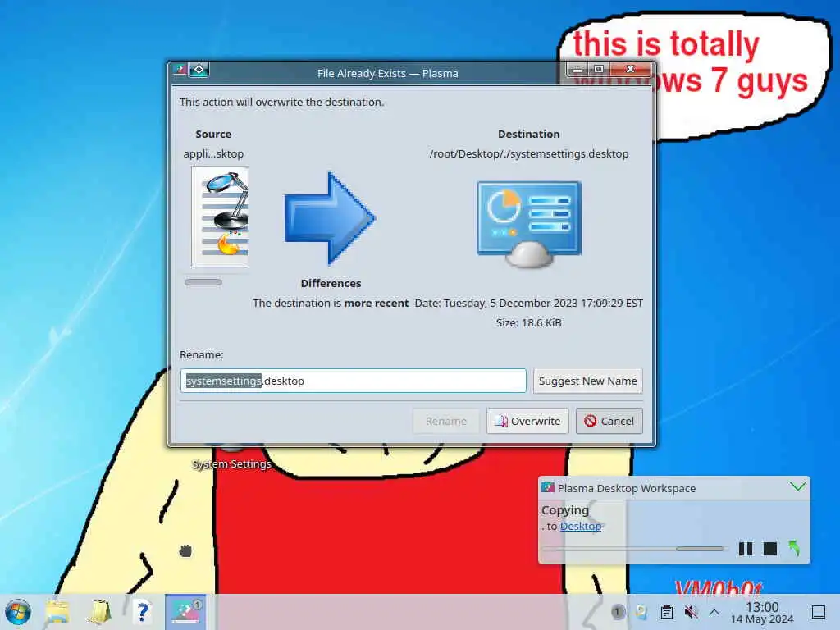The width and height of the screenshot is (840, 630).
Task: Click the dialog window menu icon
Action: tap(180, 70)
